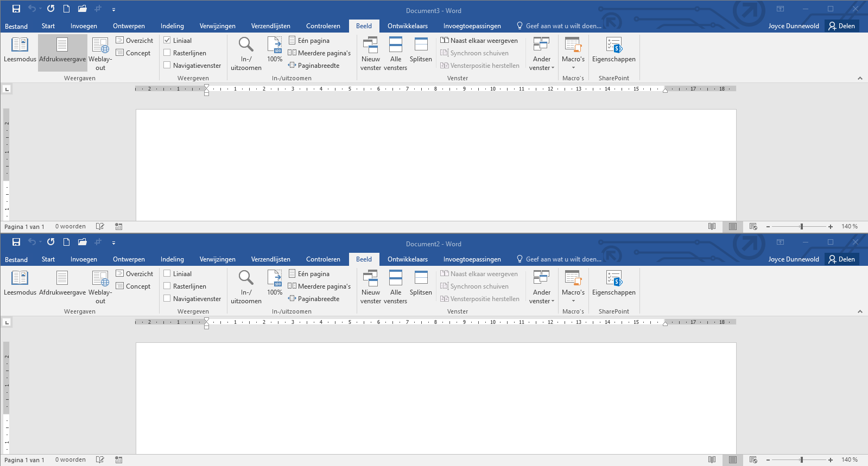Click Naast elkaar weergeven in Document3
This screenshot has height=466, width=868.
[x=479, y=41]
